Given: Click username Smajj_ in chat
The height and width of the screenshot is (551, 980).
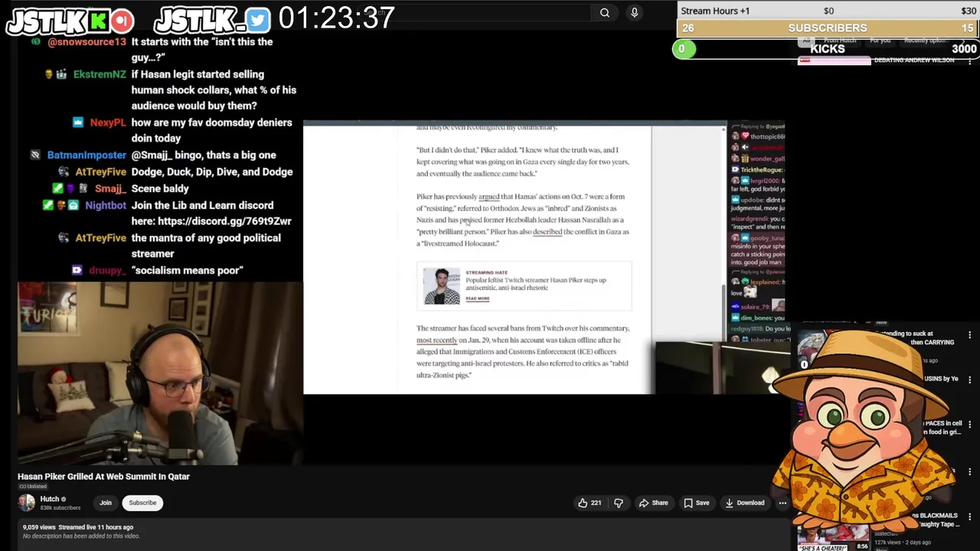Looking at the screenshot, I should (110, 188).
